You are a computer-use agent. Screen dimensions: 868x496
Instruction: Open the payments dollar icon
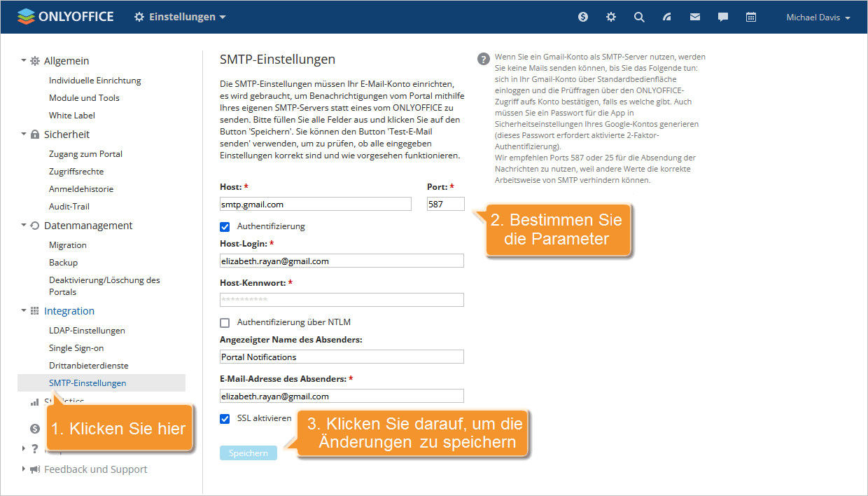[x=583, y=17]
